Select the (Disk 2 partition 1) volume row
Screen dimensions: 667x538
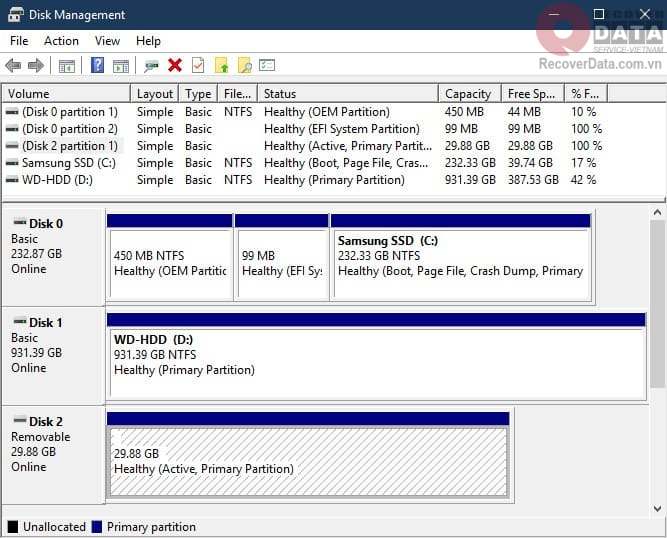(x=305, y=146)
